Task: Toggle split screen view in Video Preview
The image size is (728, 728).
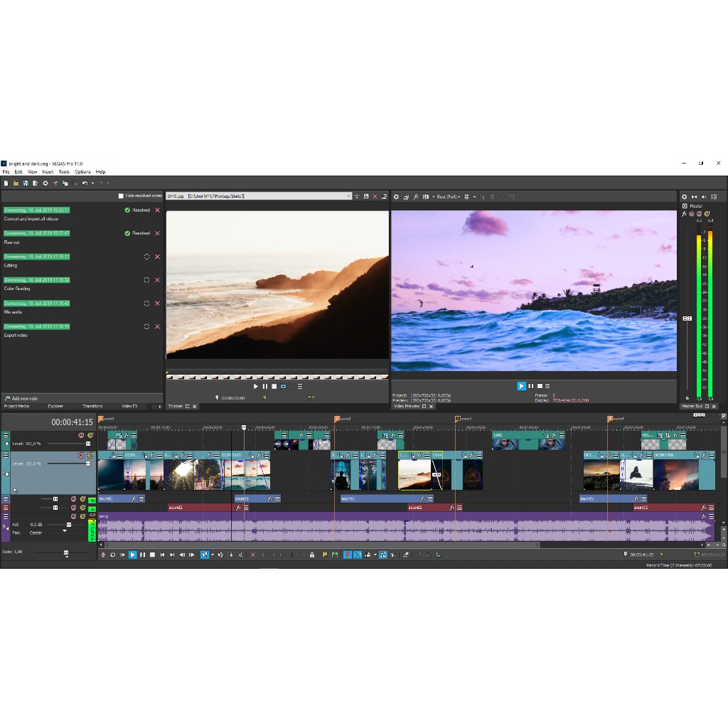Action: click(x=426, y=197)
